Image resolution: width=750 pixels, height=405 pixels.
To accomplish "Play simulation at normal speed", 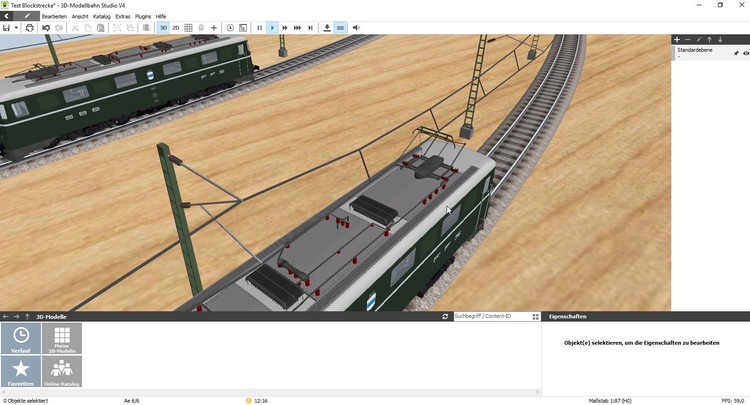I will point(272,28).
